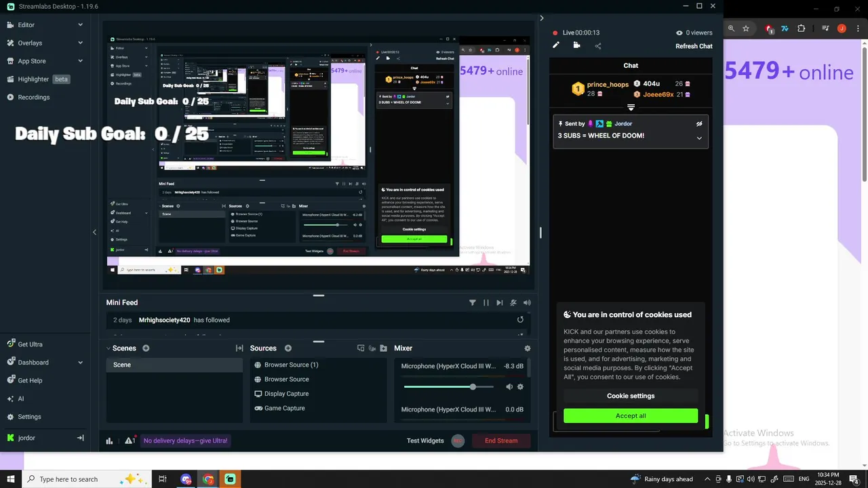Expand the Dashboard chevron arrow
The width and height of the screenshot is (868, 488).
click(x=80, y=362)
